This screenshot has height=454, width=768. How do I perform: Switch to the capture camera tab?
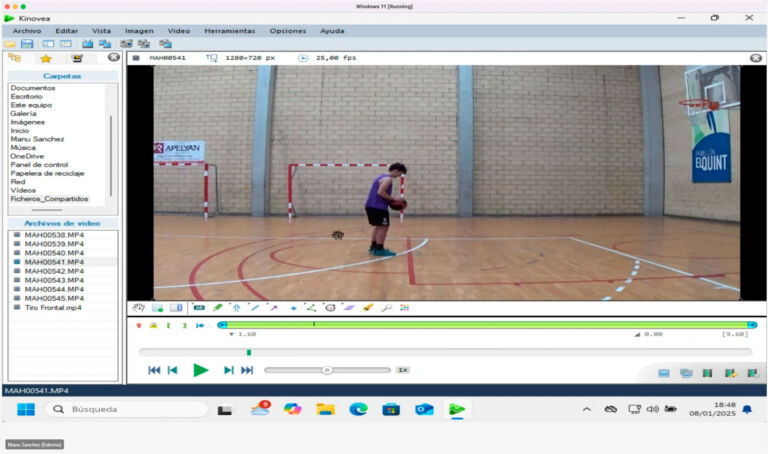coord(77,59)
